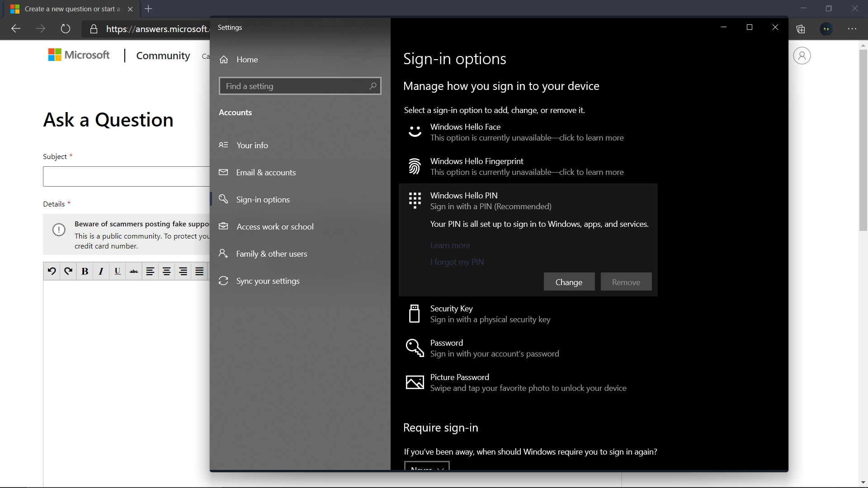Click Community link in page header
Screen dimensions: 868x488
163,56
